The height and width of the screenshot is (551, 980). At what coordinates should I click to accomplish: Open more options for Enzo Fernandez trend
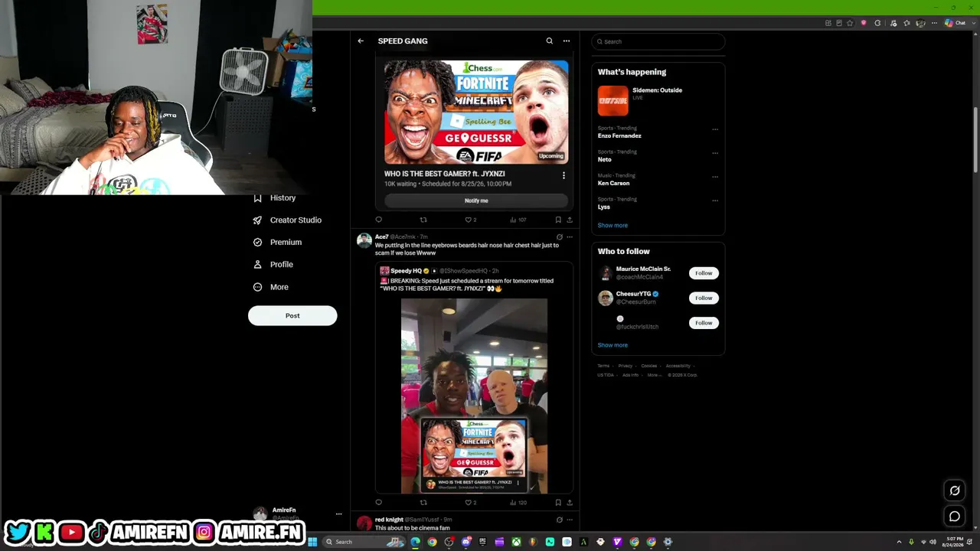(715, 129)
